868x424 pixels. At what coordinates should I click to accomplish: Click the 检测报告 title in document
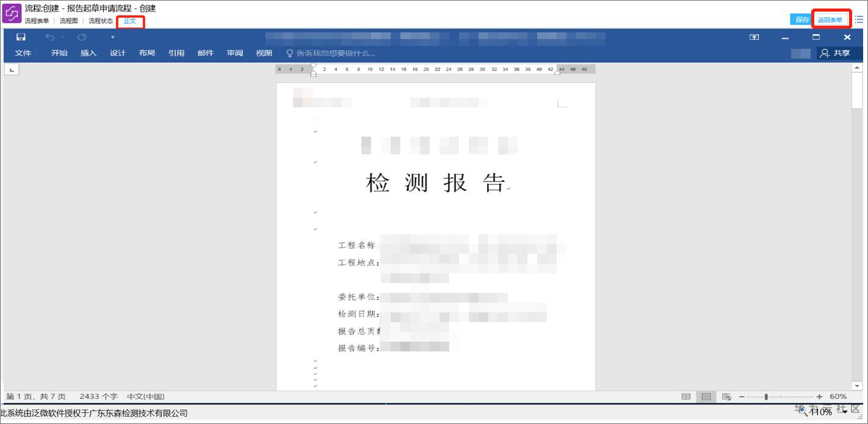[x=436, y=183]
